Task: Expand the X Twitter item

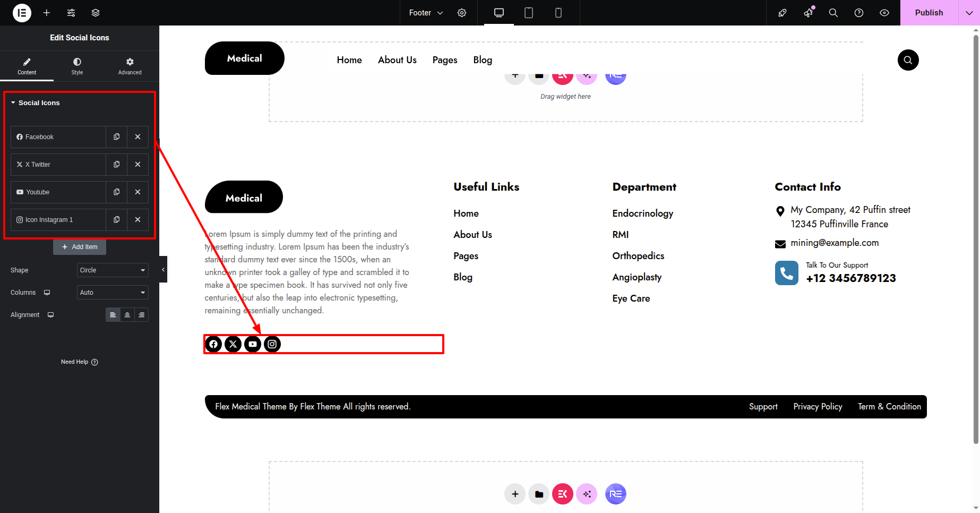Action: pyautogui.click(x=58, y=165)
